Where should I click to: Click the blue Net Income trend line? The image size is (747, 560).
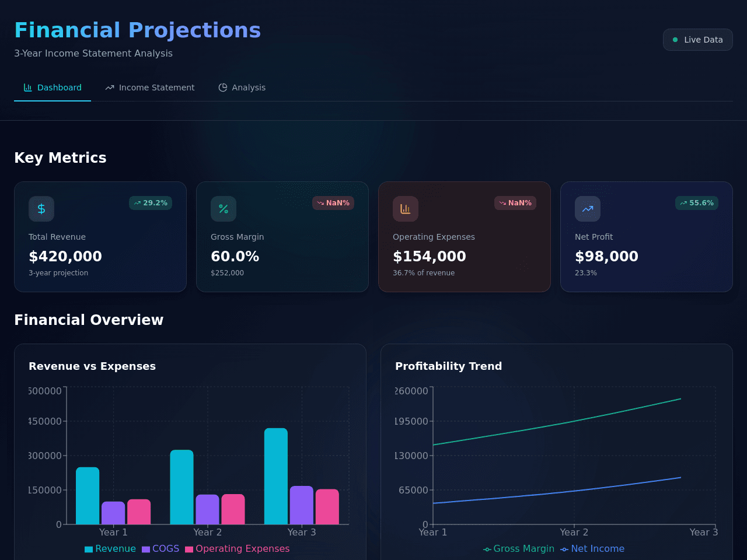point(574,491)
